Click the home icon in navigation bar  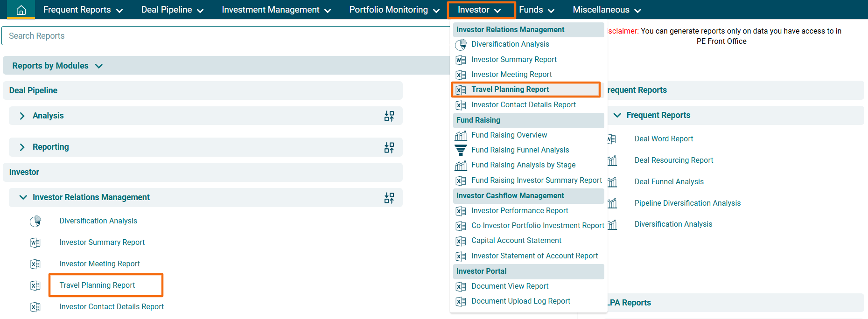[x=21, y=10]
